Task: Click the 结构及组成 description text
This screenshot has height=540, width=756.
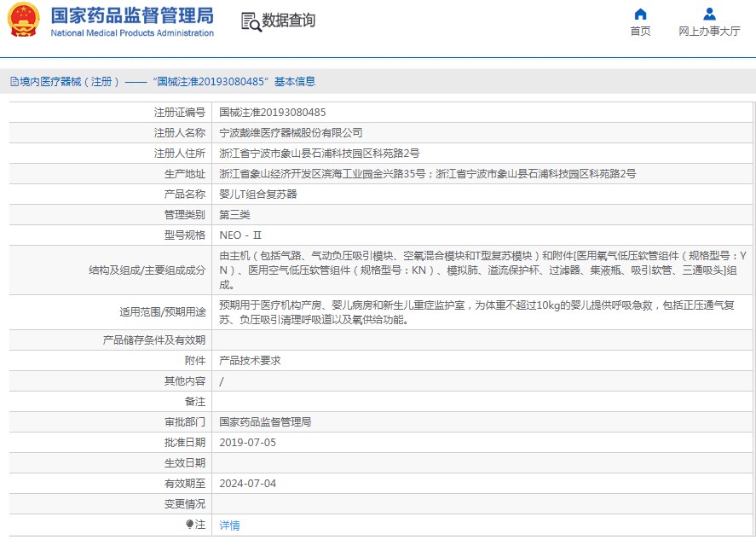Action: click(x=482, y=270)
